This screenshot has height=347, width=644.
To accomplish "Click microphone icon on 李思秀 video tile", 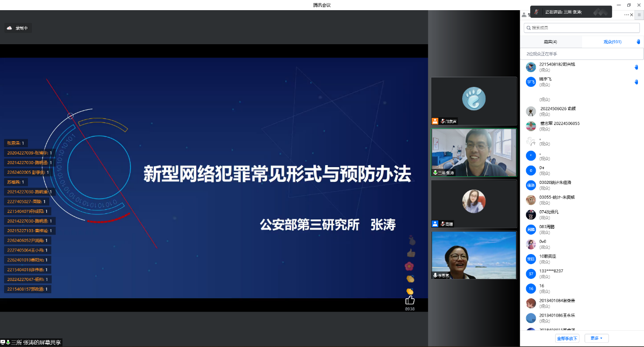I will click(435, 275).
